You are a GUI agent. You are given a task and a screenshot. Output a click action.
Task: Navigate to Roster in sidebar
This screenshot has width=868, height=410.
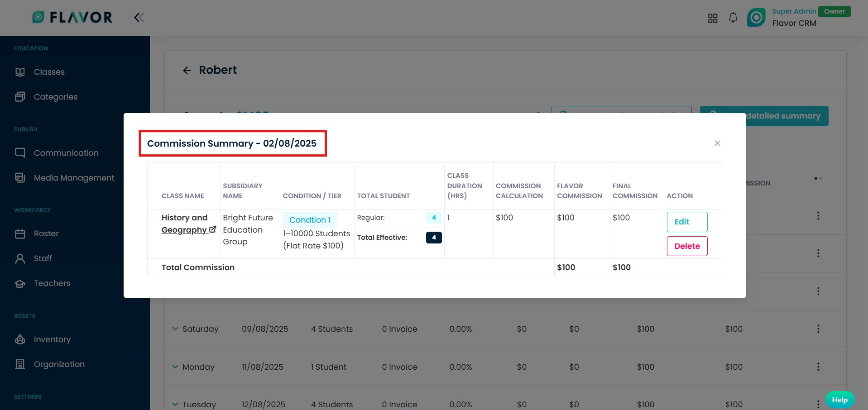coord(46,234)
